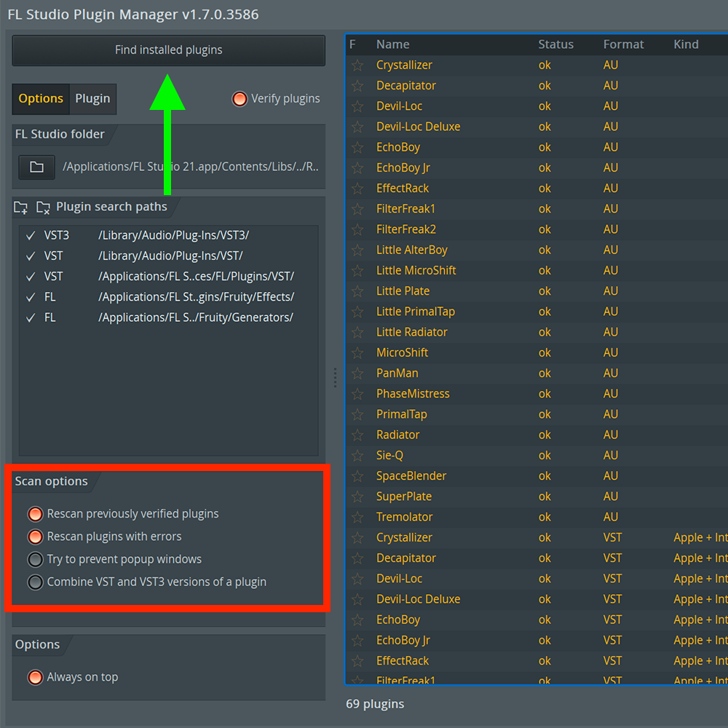Favorite the AU Devil-Loc plugin star
Viewport: 728px width, 728px height.
[x=357, y=106]
